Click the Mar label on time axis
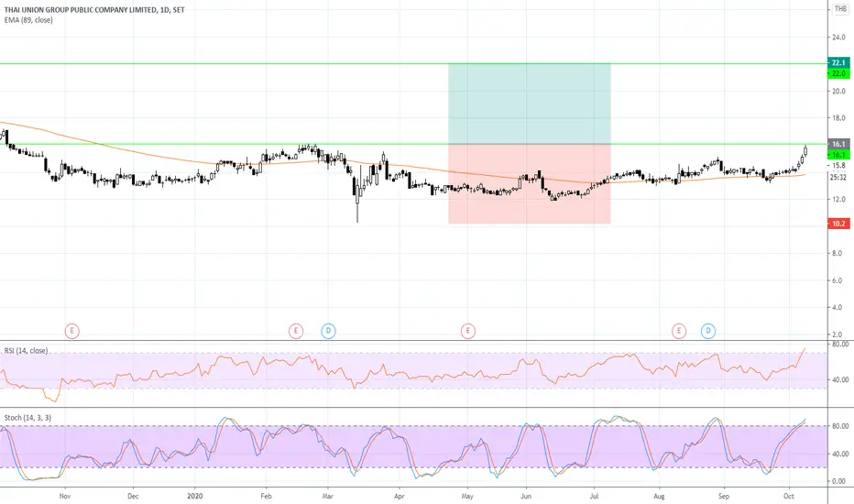Viewport: 854px width, 504px height. [x=328, y=497]
